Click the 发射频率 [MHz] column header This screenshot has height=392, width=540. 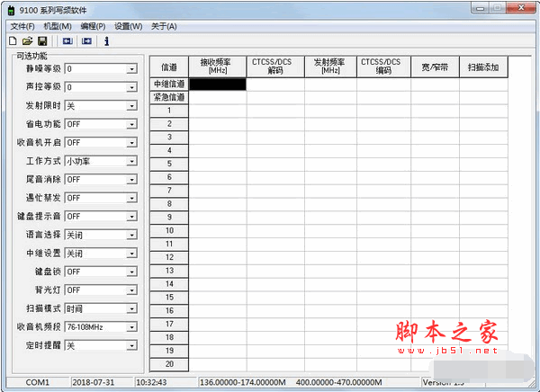click(x=330, y=67)
